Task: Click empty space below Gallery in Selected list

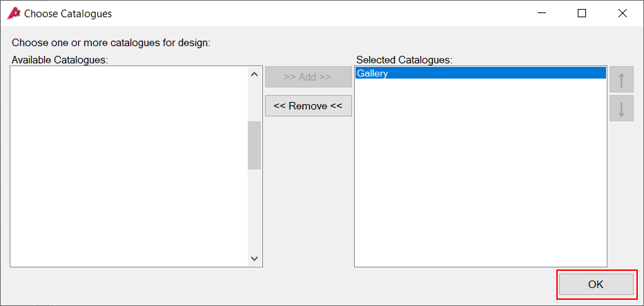Action: tap(480, 172)
